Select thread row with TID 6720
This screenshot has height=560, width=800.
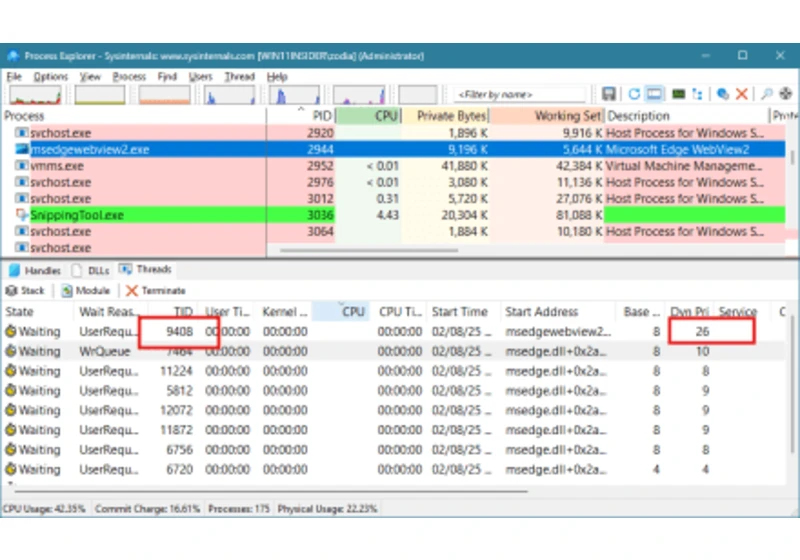tap(393, 469)
